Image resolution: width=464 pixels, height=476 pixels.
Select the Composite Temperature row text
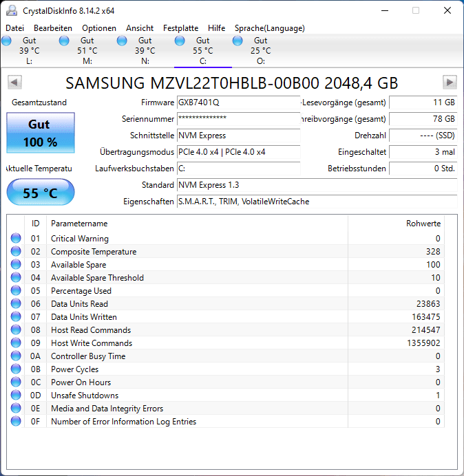tap(94, 252)
